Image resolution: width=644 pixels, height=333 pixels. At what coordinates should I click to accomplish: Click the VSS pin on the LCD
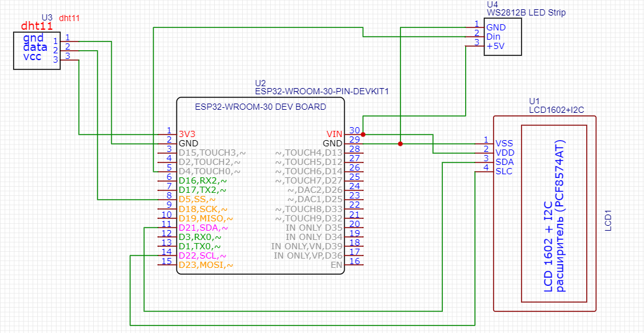503,143
